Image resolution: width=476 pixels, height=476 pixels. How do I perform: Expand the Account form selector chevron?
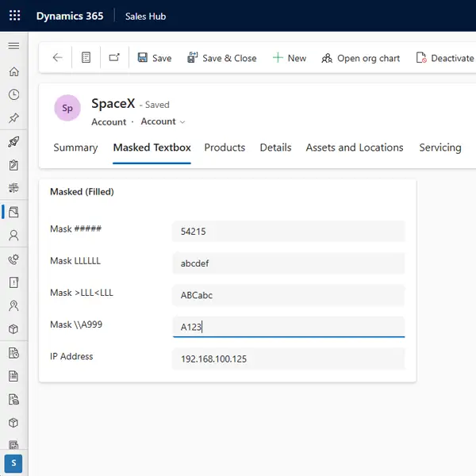coord(182,122)
